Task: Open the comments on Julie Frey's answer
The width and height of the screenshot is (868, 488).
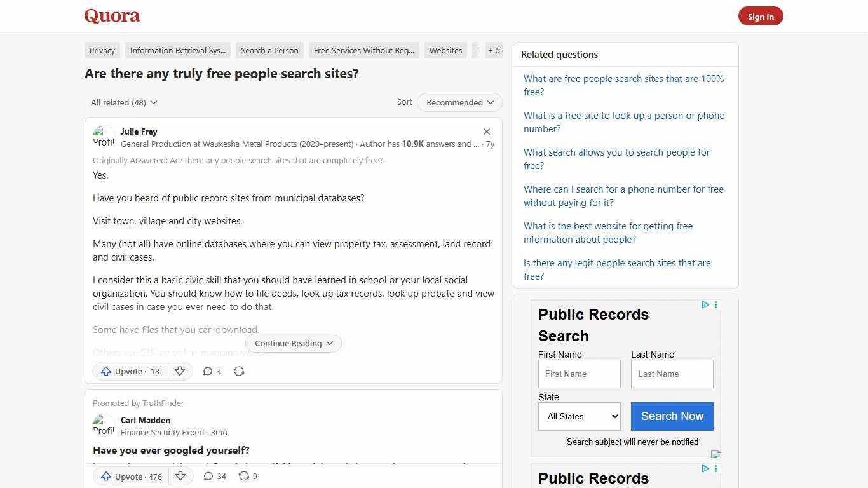Action: pyautogui.click(x=212, y=371)
